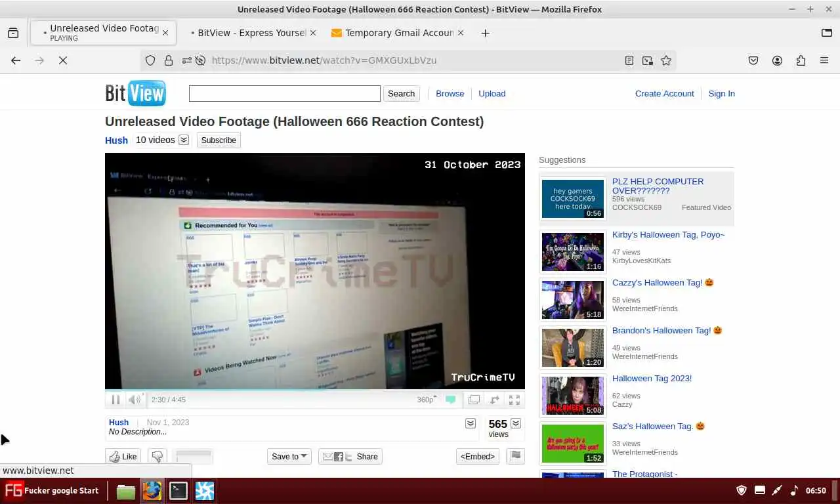The width and height of the screenshot is (840, 504).
Task: Toggle the player's loop arrows icon
Action: 494,400
